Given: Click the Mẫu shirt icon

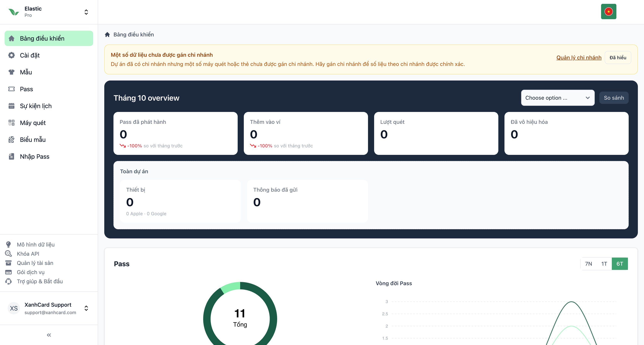Looking at the screenshot, I should (11, 72).
